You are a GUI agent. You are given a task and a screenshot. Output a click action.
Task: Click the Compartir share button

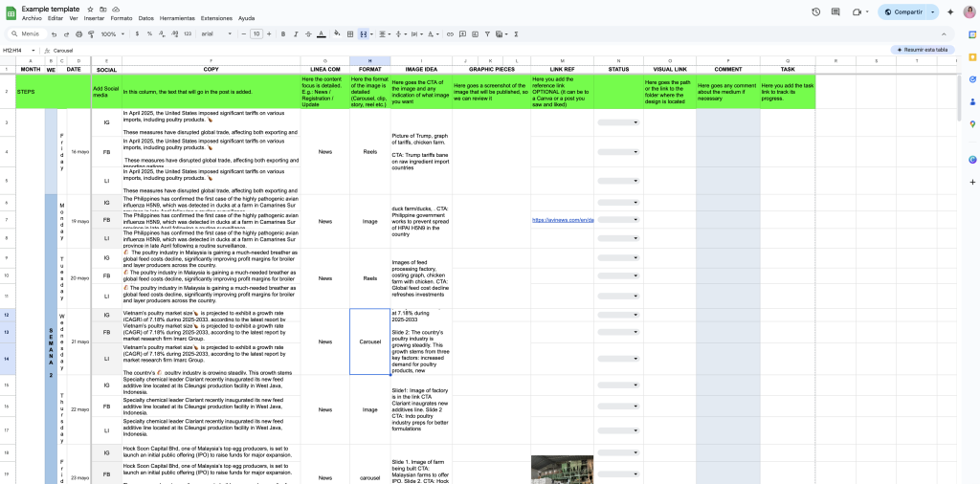point(902,11)
